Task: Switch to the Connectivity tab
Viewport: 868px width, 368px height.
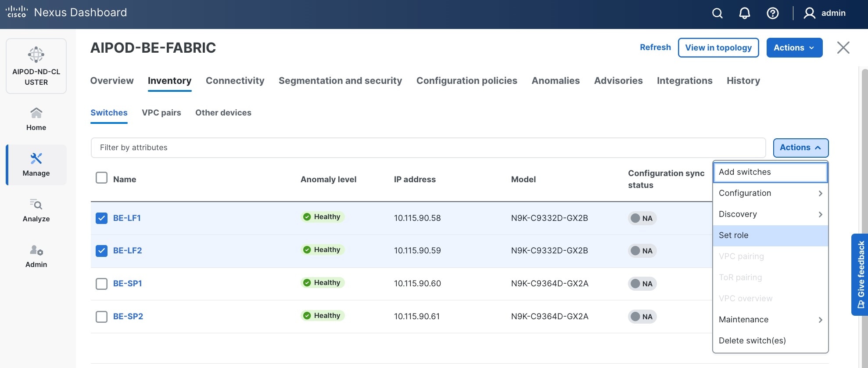Action: coord(235,81)
